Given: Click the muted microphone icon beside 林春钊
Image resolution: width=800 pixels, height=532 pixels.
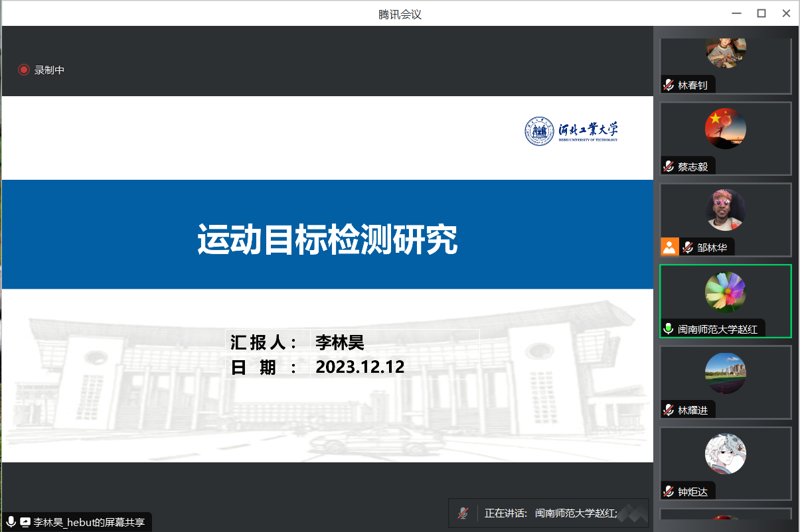Looking at the screenshot, I should click(669, 85).
